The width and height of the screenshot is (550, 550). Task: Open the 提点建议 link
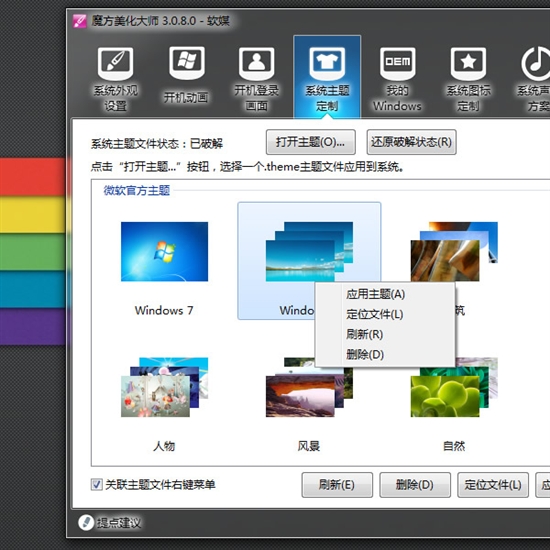pyautogui.click(x=119, y=523)
